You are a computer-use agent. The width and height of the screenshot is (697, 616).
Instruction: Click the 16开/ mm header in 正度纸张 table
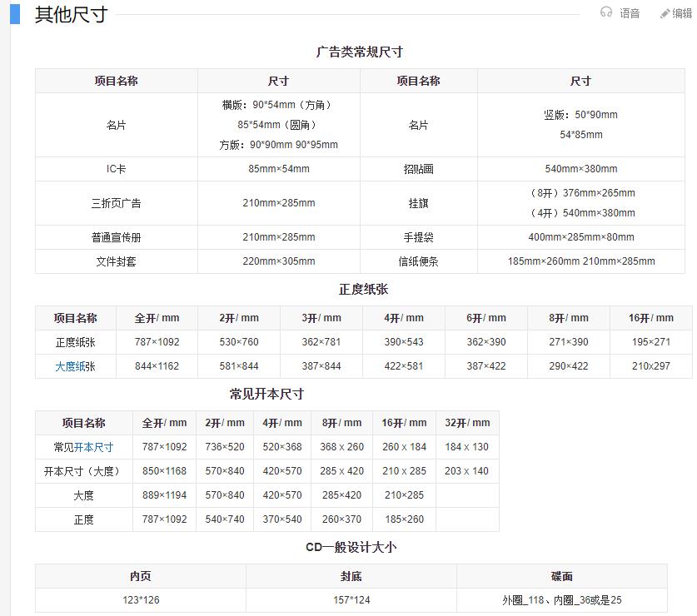click(651, 318)
